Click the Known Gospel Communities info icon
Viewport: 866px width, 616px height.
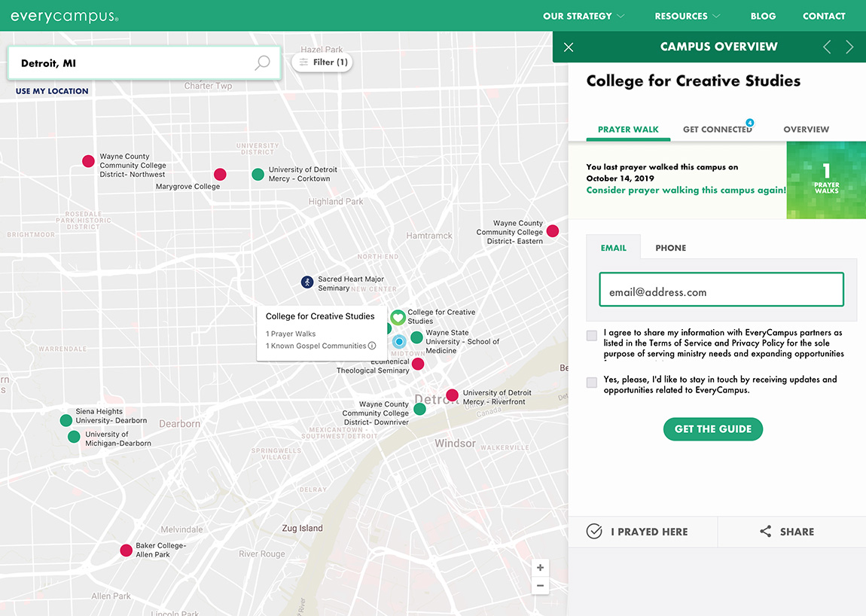pos(372,346)
